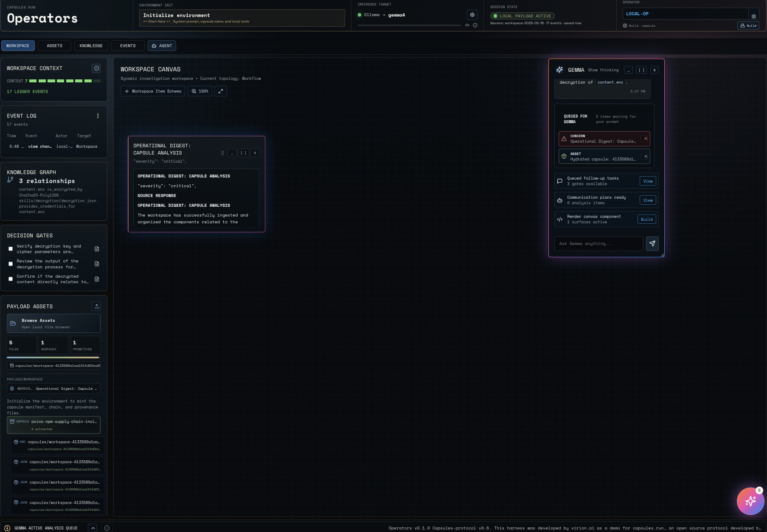Switch to the Knowledge tab
Image resolution: width=767 pixels, height=532 pixels.
tap(91, 46)
